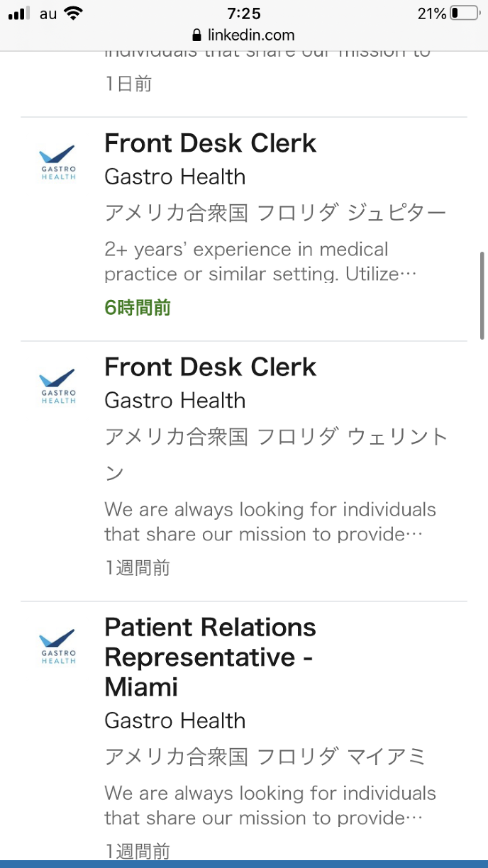Tap the マイアミ location text

point(386,757)
